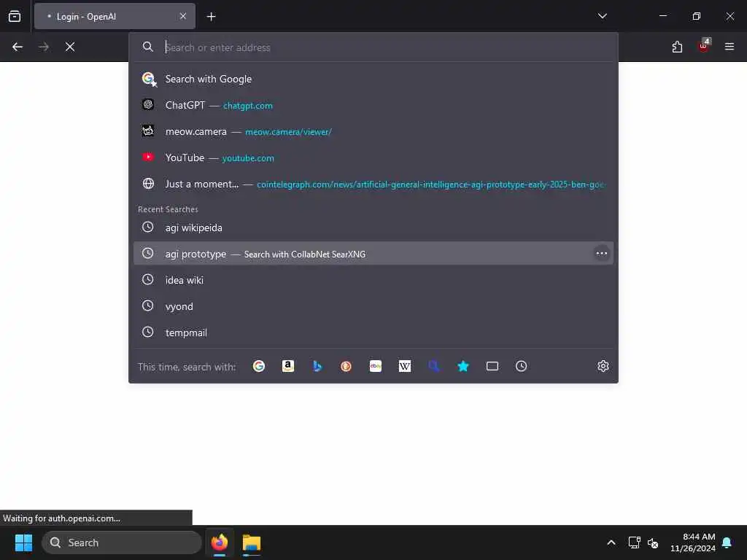Open ChatGPT chatgpt.com suggestion
747x560 pixels.
point(373,105)
